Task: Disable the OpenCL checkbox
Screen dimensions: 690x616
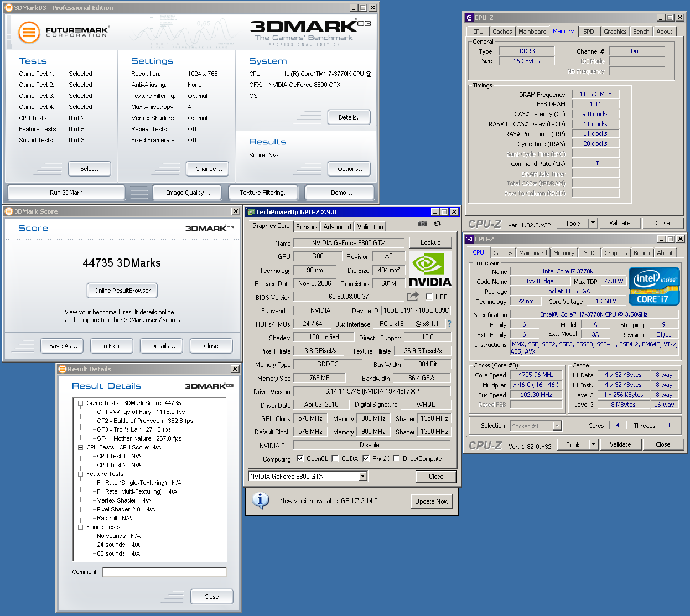Action: coord(300,458)
